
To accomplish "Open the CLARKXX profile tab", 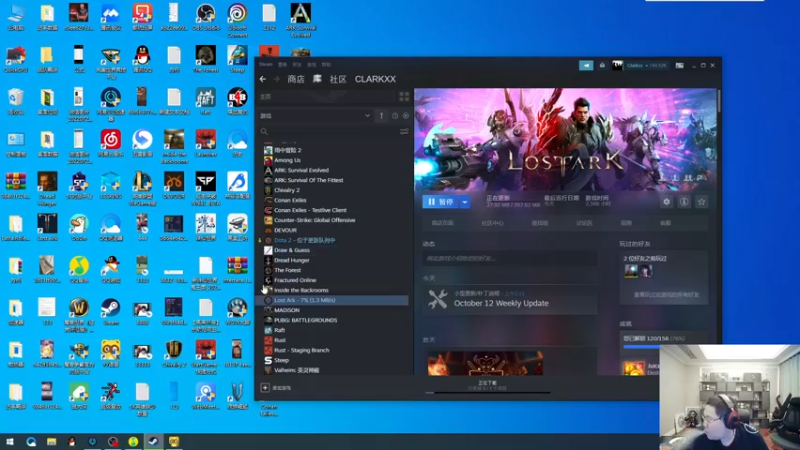I will pyautogui.click(x=376, y=79).
